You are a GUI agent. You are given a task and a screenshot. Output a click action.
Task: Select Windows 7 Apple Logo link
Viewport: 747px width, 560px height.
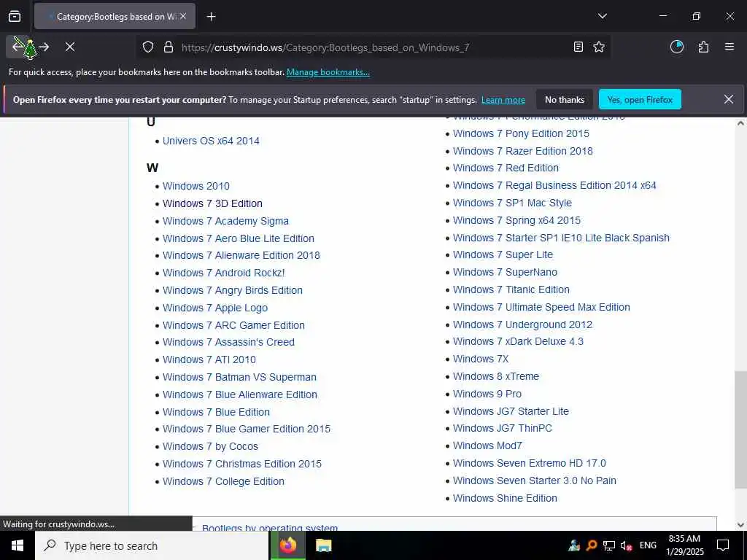click(215, 308)
